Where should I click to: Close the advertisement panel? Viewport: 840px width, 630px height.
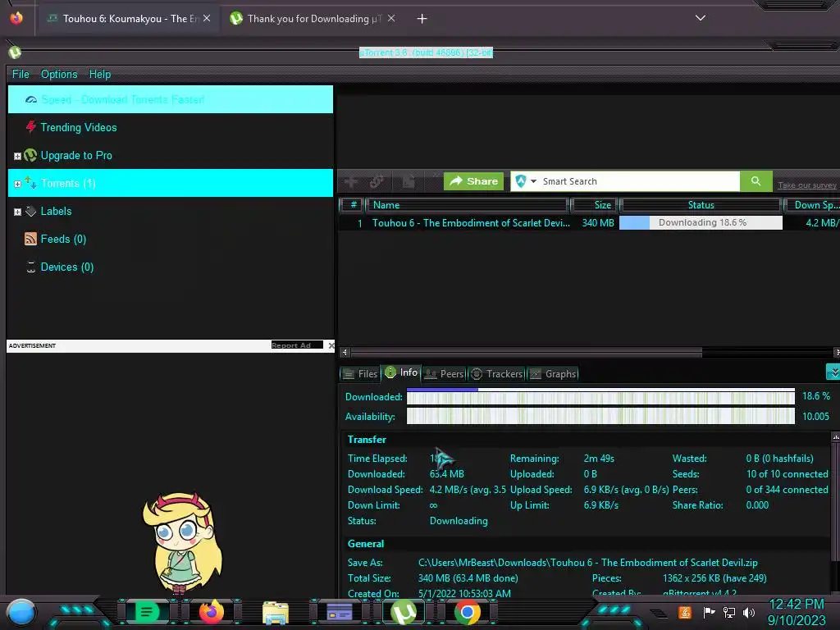click(331, 345)
